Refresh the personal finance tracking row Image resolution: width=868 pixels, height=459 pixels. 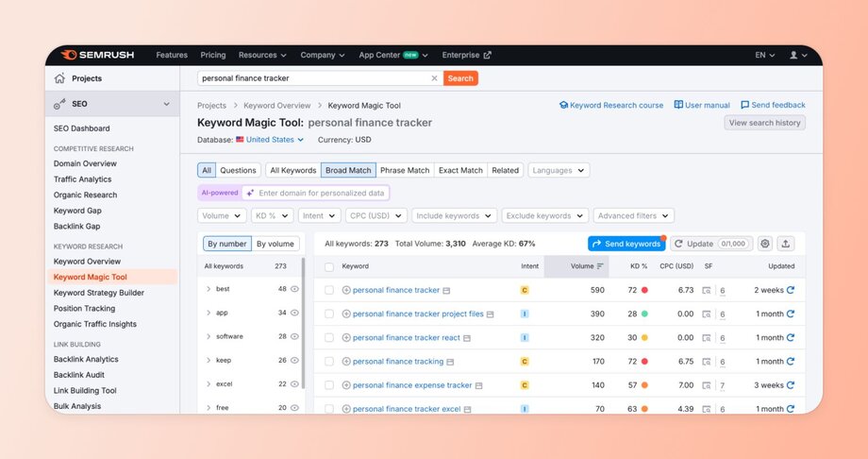click(791, 362)
